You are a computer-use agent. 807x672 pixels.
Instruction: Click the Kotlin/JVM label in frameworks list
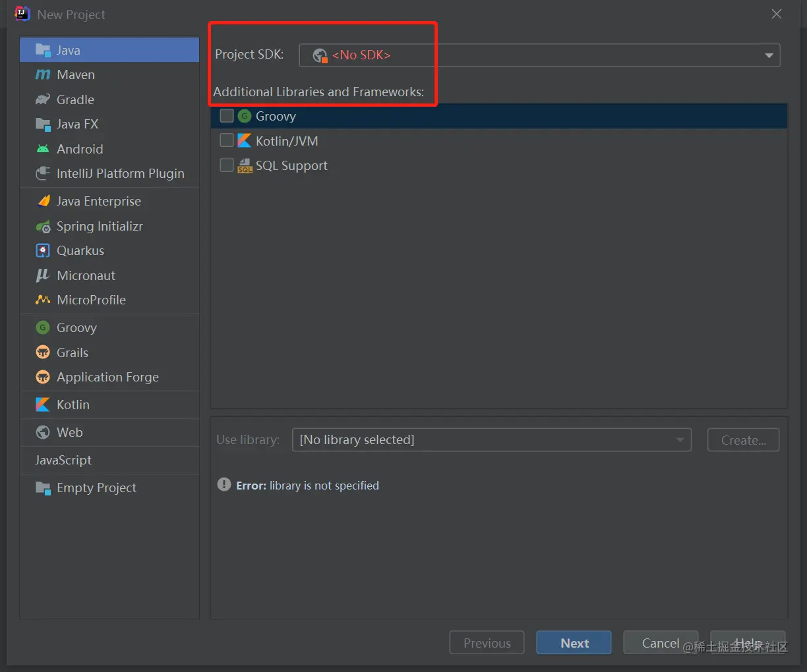click(287, 141)
